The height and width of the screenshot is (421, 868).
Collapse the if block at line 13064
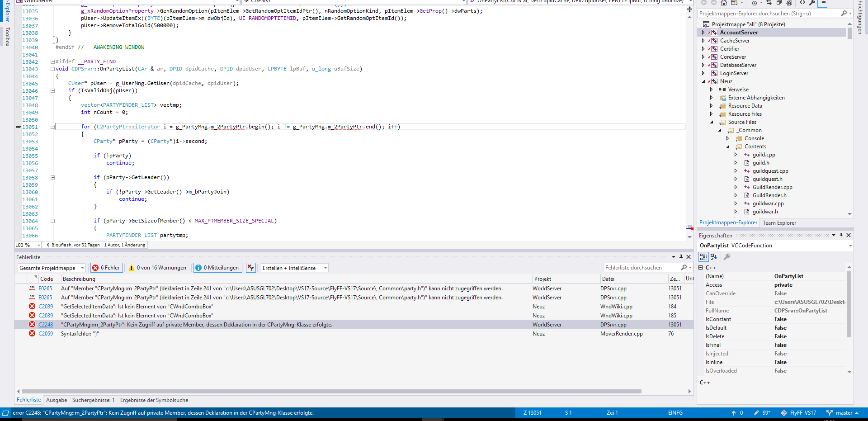(x=52, y=221)
